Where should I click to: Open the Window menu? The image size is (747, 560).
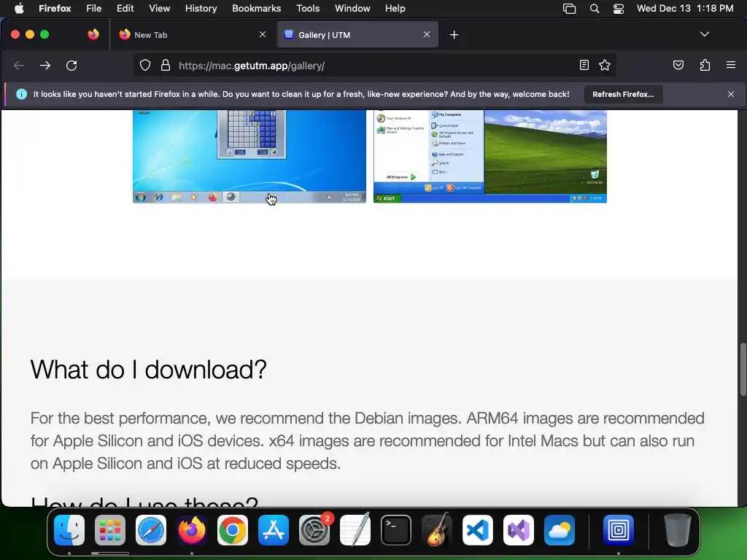coord(352,8)
